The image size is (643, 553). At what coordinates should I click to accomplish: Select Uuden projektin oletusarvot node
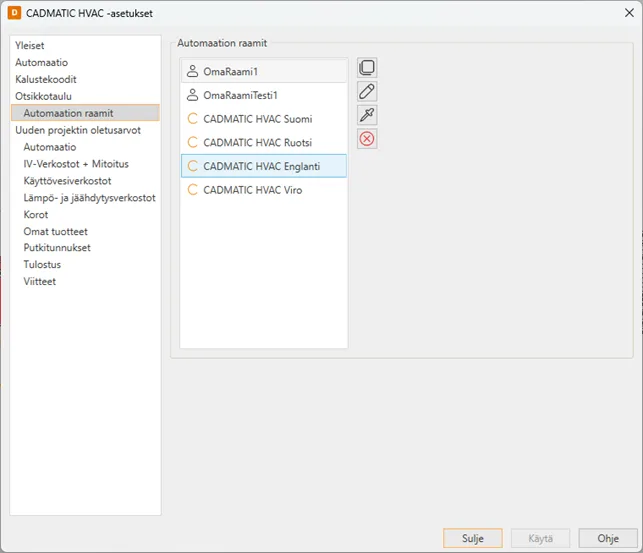(78, 130)
